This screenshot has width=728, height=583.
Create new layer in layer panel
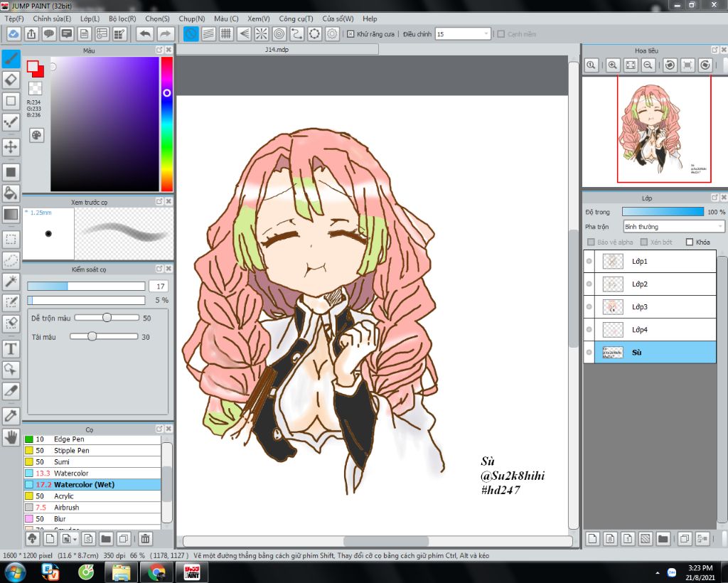coord(592,538)
